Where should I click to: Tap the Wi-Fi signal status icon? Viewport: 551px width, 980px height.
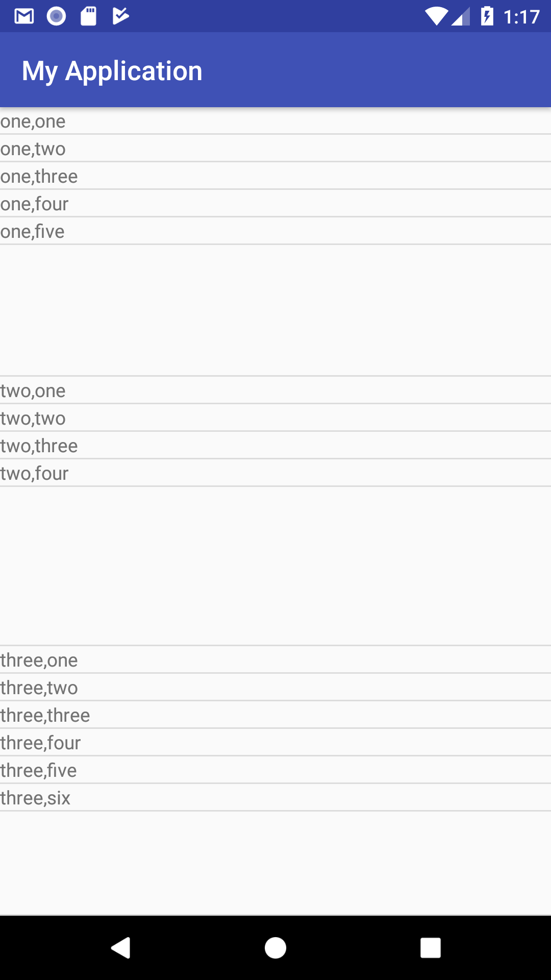click(436, 16)
